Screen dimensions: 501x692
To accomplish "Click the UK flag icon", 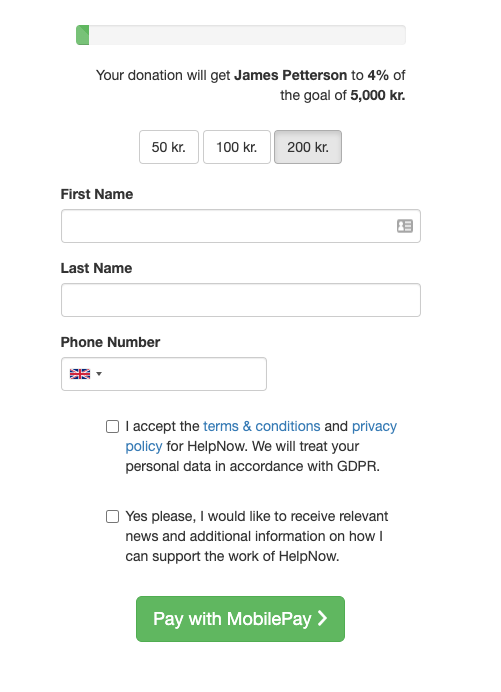I will click(80, 374).
